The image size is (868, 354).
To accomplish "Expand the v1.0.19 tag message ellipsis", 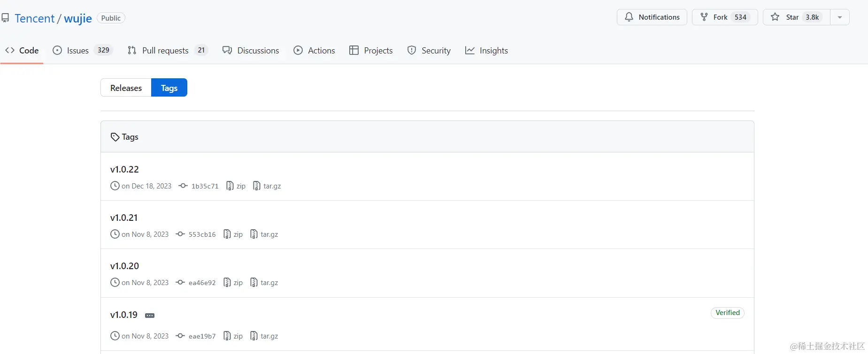I will [150, 316].
